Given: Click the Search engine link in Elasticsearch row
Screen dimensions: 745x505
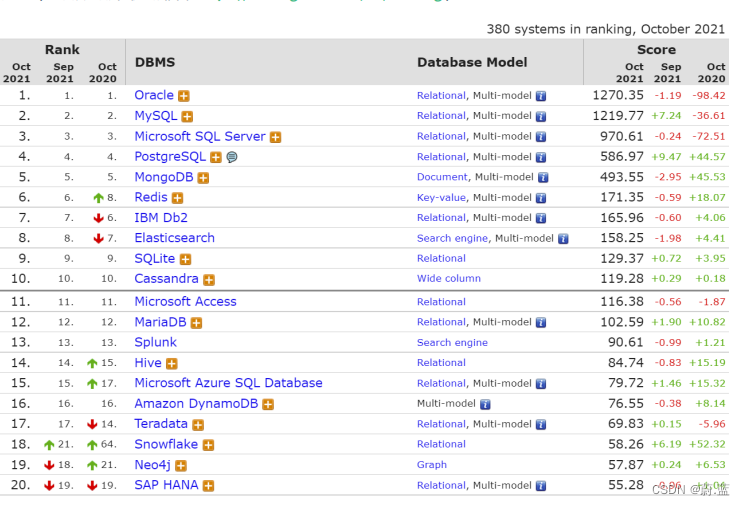Looking at the screenshot, I should tap(452, 238).
